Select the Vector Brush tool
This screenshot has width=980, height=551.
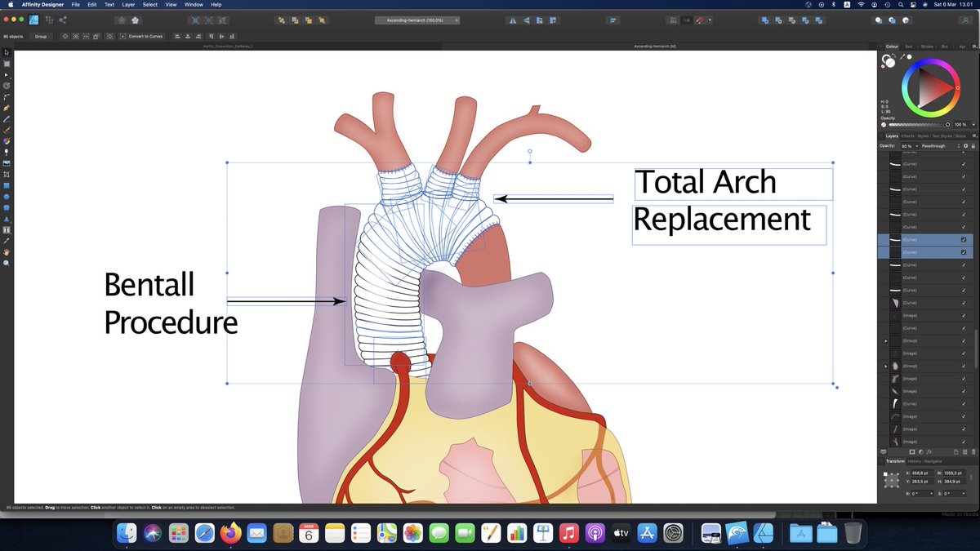click(7, 130)
